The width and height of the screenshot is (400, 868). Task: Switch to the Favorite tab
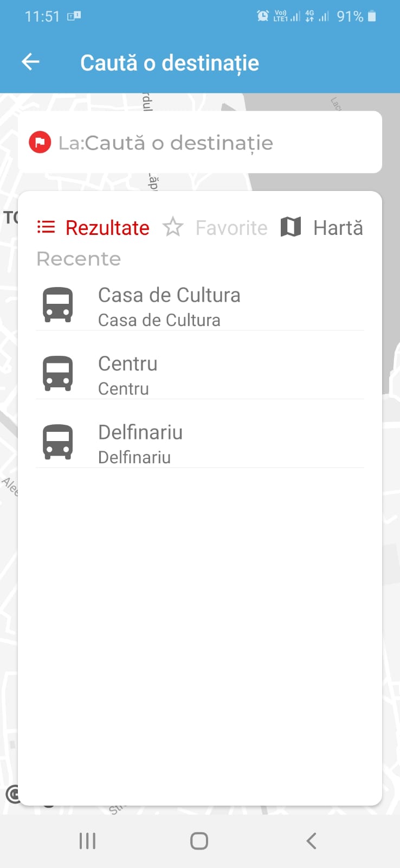215,227
